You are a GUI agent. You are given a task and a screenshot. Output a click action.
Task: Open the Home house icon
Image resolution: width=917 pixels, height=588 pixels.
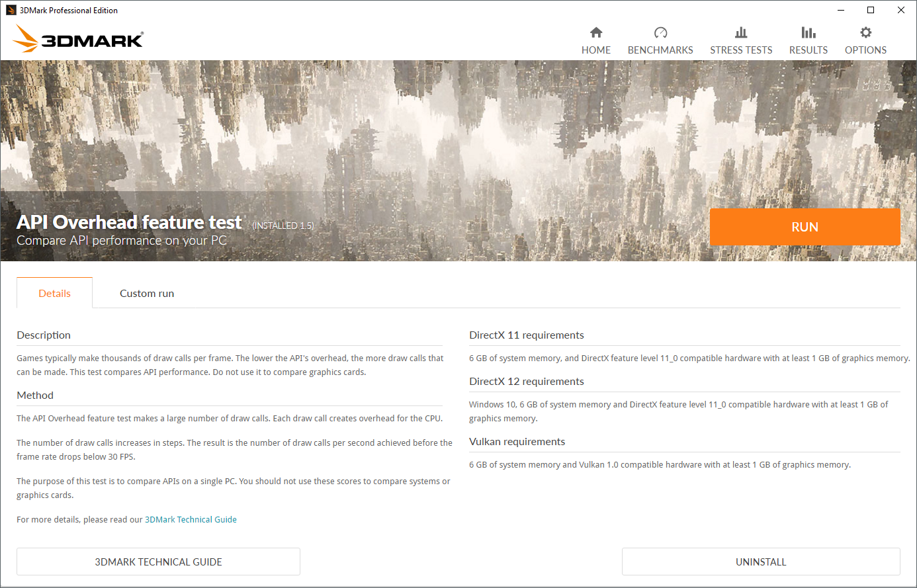point(596,32)
